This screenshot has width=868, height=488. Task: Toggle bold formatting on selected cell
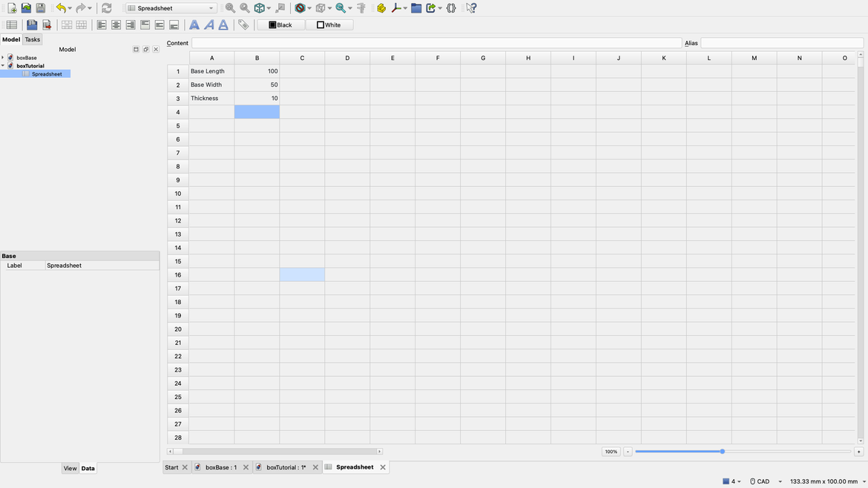[194, 24]
